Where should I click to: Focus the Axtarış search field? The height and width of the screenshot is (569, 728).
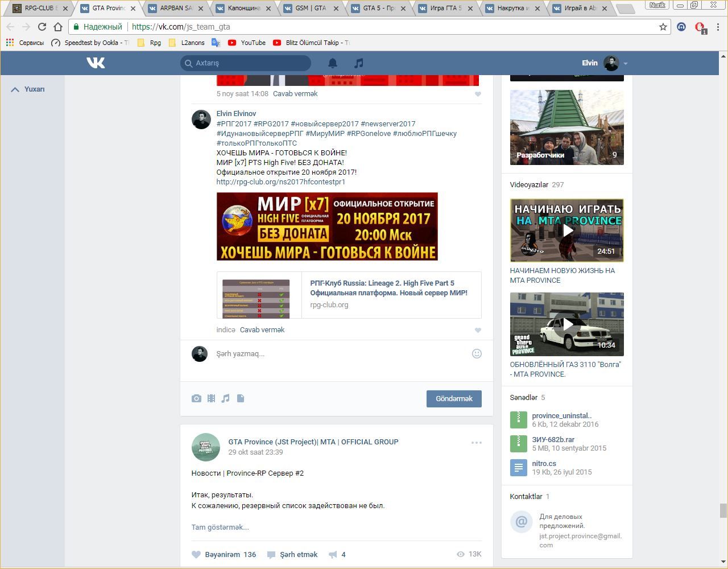click(246, 63)
